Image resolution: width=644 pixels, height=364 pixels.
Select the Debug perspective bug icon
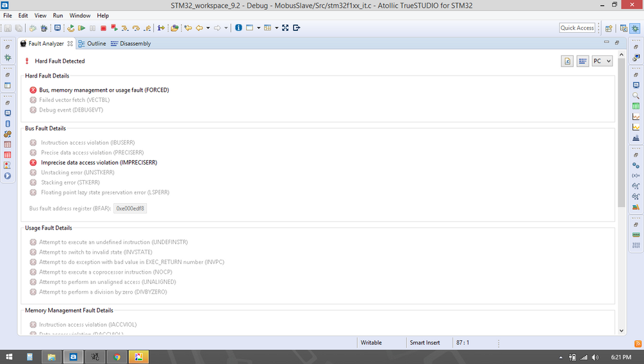635,28
